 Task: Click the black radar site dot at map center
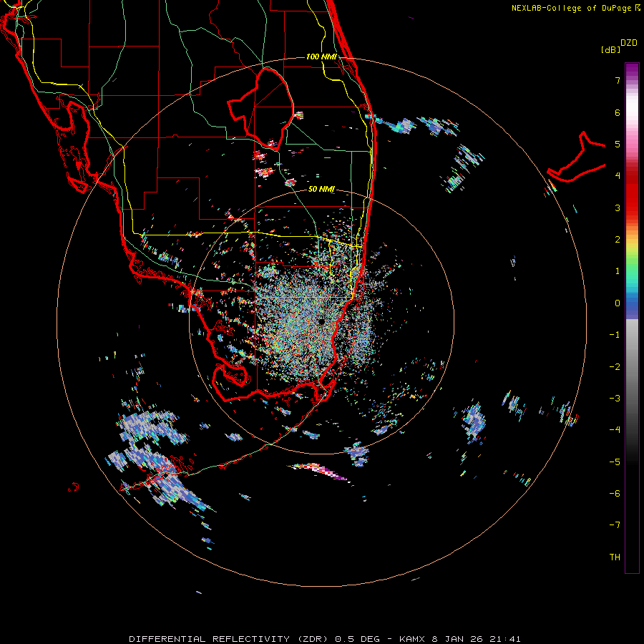coord(321,321)
